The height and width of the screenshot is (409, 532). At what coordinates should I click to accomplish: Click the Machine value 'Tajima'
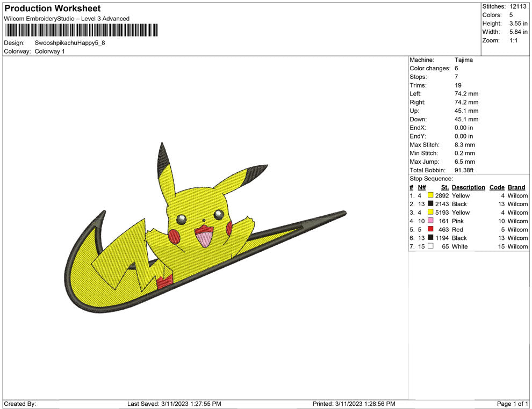tap(463, 60)
